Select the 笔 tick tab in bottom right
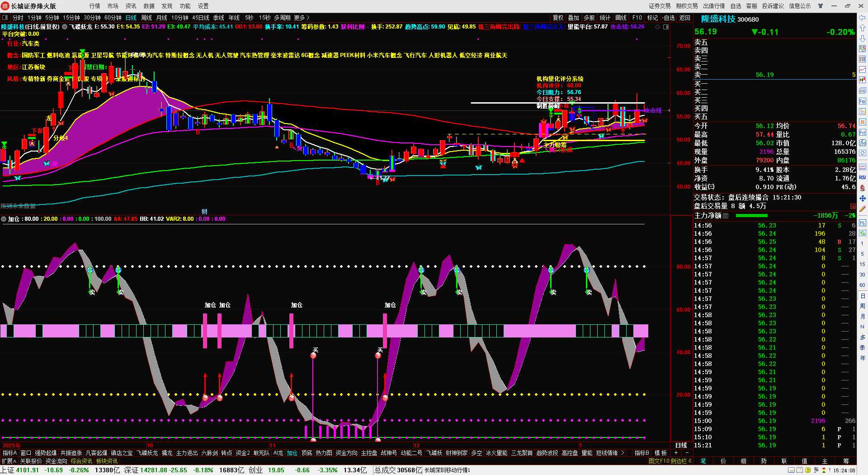The height and width of the screenshot is (475, 868). 703,461
